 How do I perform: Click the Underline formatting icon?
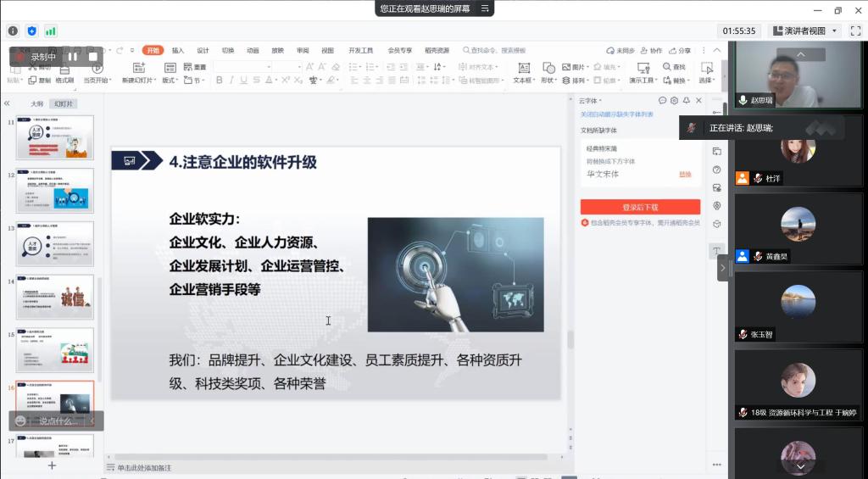(x=243, y=81)
